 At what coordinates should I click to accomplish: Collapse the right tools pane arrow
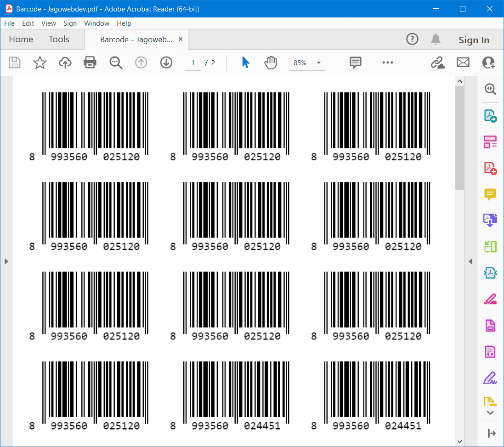click(470, 261)
